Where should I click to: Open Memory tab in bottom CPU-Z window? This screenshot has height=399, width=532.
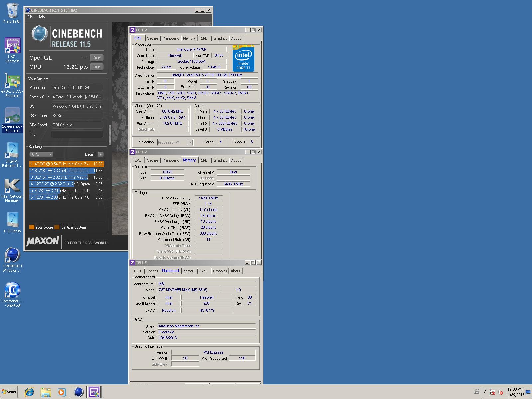189,271
